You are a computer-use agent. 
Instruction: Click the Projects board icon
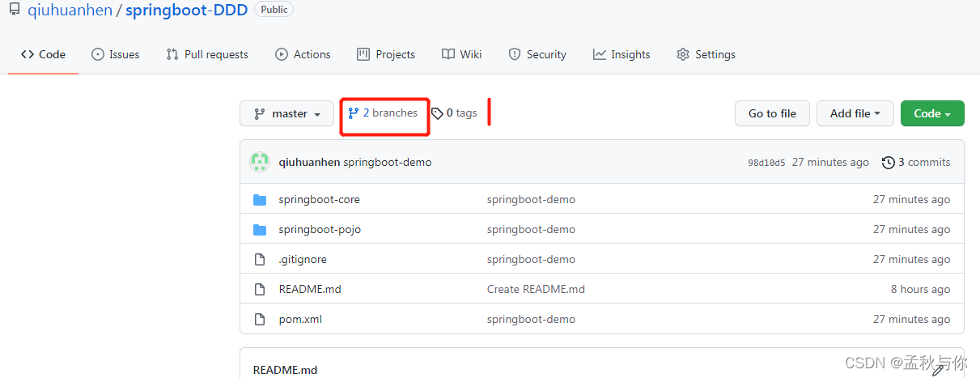(363, 54)
